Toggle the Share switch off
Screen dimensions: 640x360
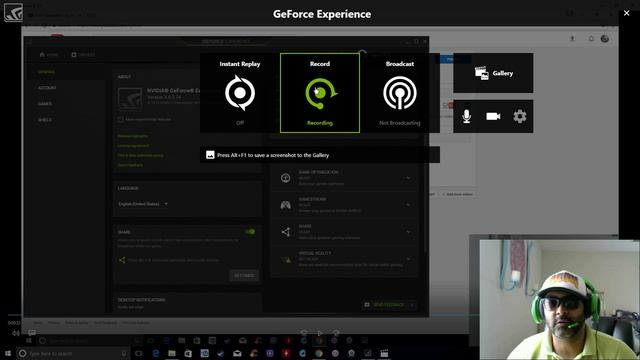click(x=250, y=231)
